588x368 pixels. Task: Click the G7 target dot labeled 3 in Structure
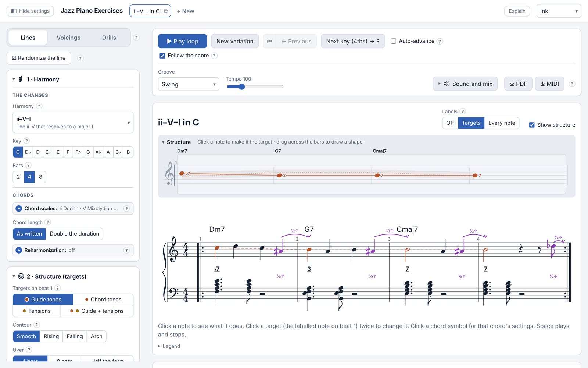[279, 176]
